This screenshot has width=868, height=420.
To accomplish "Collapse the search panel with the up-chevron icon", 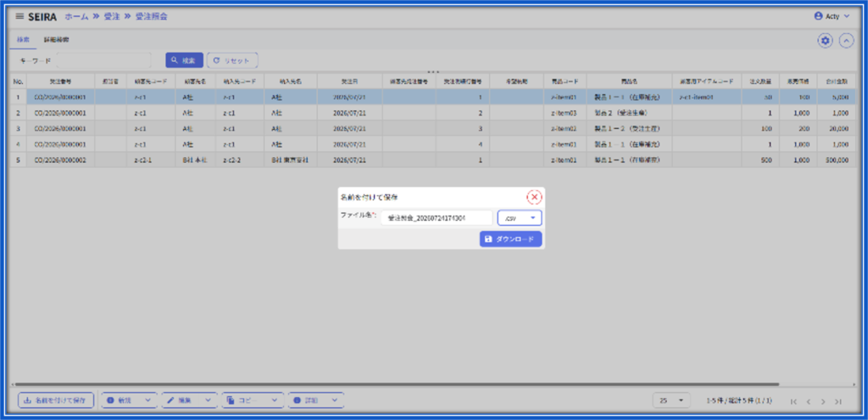I will point(847,41).
